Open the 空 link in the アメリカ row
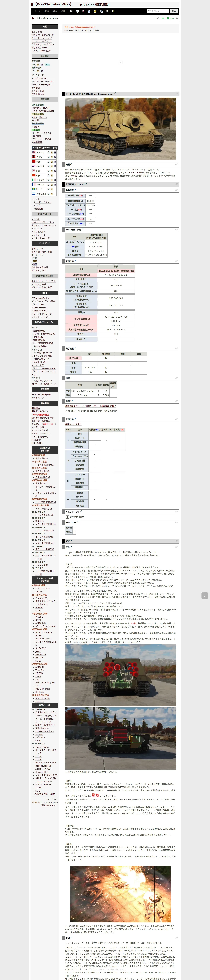Screen dimensions: 210x980 pyautogui.click(x=48, y=153)
